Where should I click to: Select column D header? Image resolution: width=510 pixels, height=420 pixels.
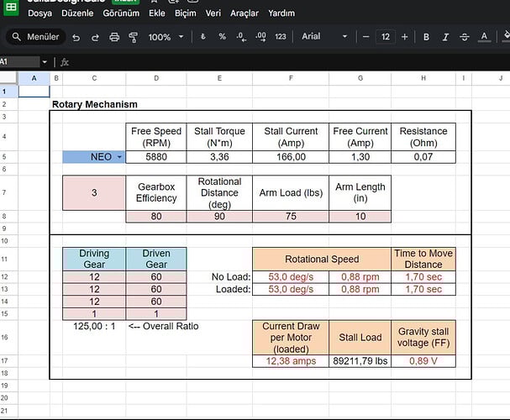tap(156, 78)
